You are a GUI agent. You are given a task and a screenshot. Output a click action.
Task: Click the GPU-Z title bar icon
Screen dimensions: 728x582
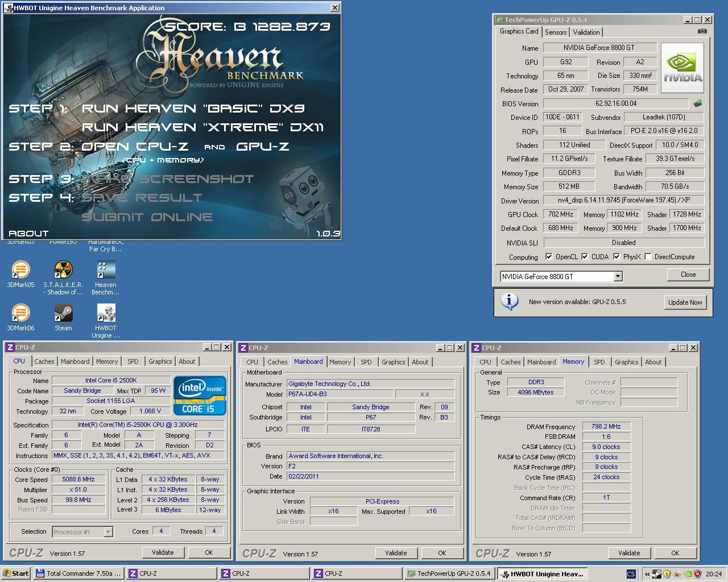coord(499,20)
